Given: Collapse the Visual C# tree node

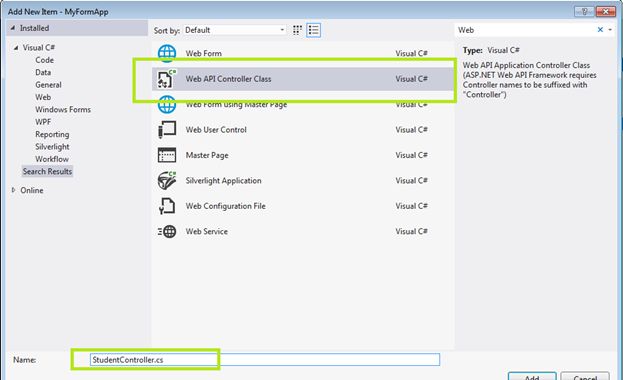Looking at the screenshot, I should (16, 48).
